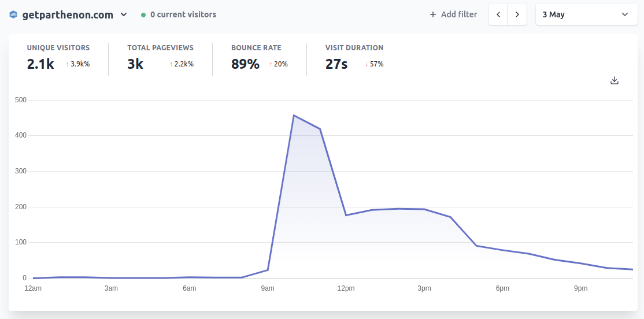Click the 6am x-axis label
The width and height of the screenshot is (644, 319).
click(x=190, y=288)
